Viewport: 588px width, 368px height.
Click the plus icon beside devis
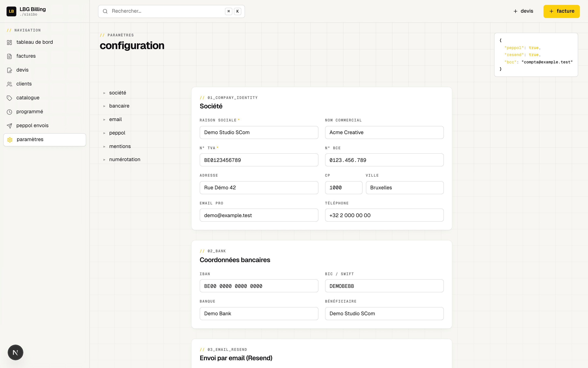pos(515,11)
